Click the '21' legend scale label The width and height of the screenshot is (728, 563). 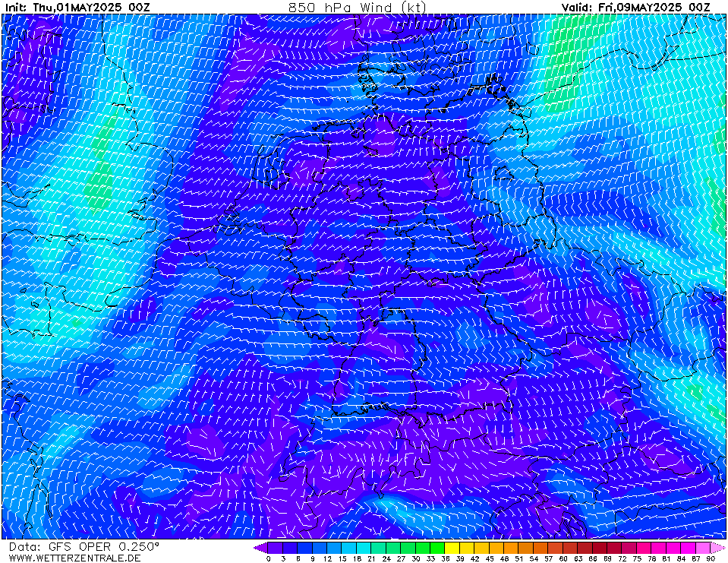(371, 558)
